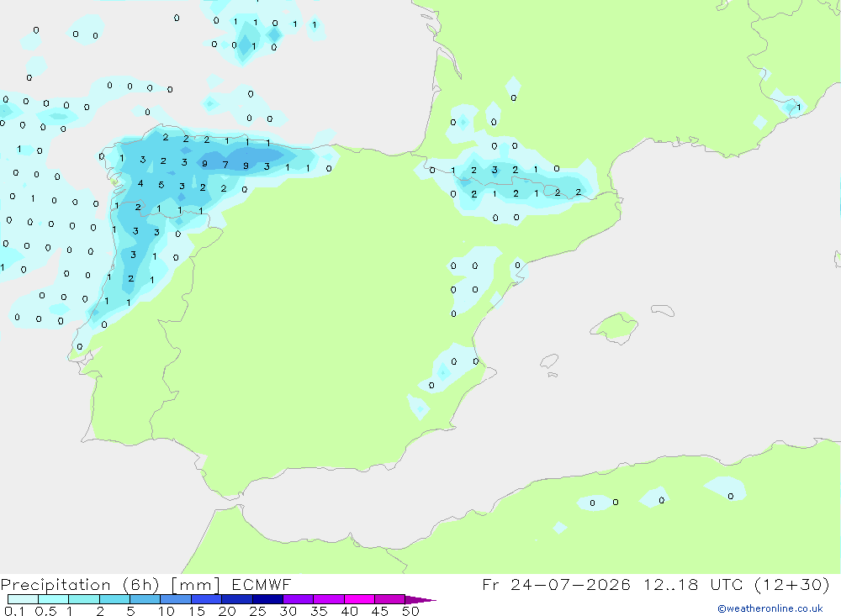Click the '25' legend scale label
Screen dimensions: 841x616
pyautogui.click(x=257, y=611)
